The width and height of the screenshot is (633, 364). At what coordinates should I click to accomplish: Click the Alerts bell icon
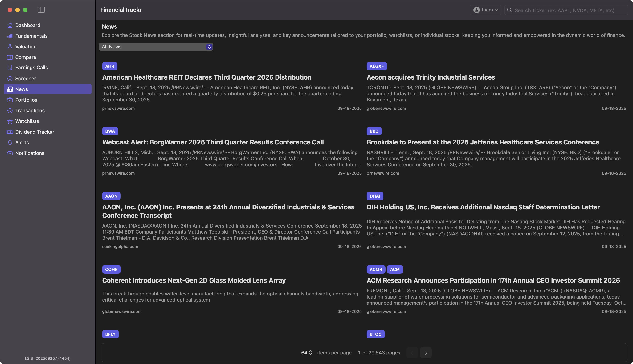pyautogui.click(x=10, y=143)
